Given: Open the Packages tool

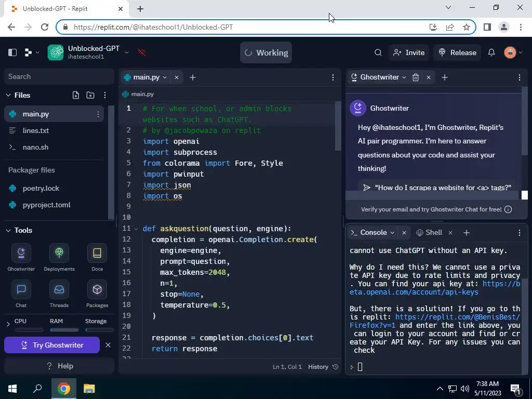Looking at the screenshot, I should click(97, 294).
